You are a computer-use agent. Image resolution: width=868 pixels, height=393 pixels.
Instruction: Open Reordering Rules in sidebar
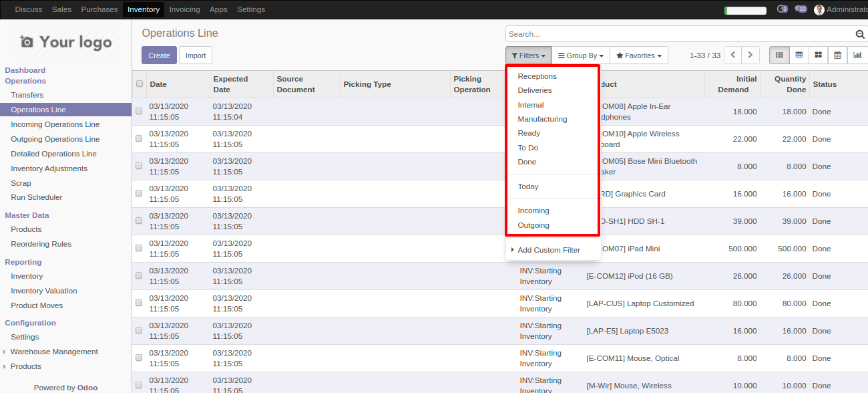(x=41, y=244)
